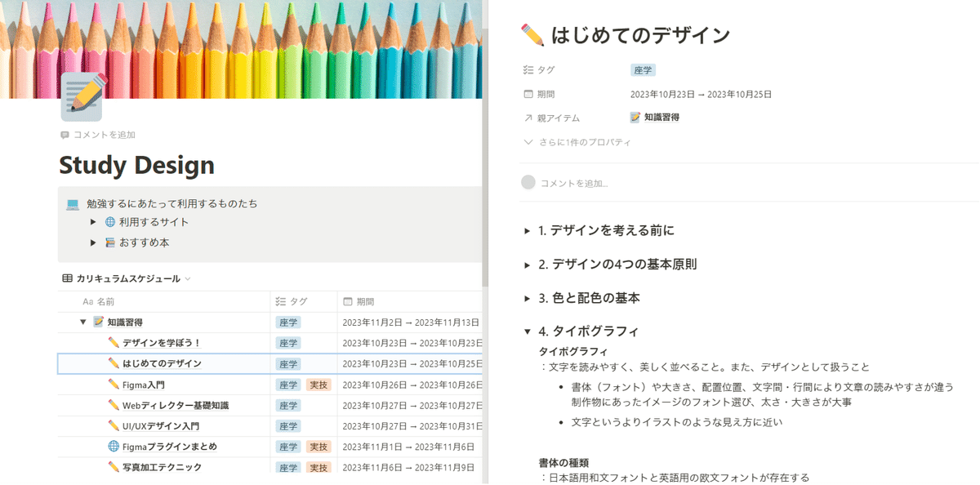This screenshot has height=485, width=980.
Task: Click the laptop icon in the callout block
Action: 73,203
